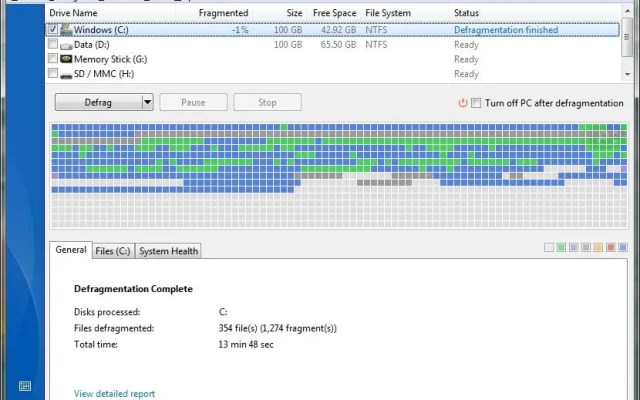Click the 42.92 GB free space value
The width and height of the screenshot is (640, 400).
(338, 30)
